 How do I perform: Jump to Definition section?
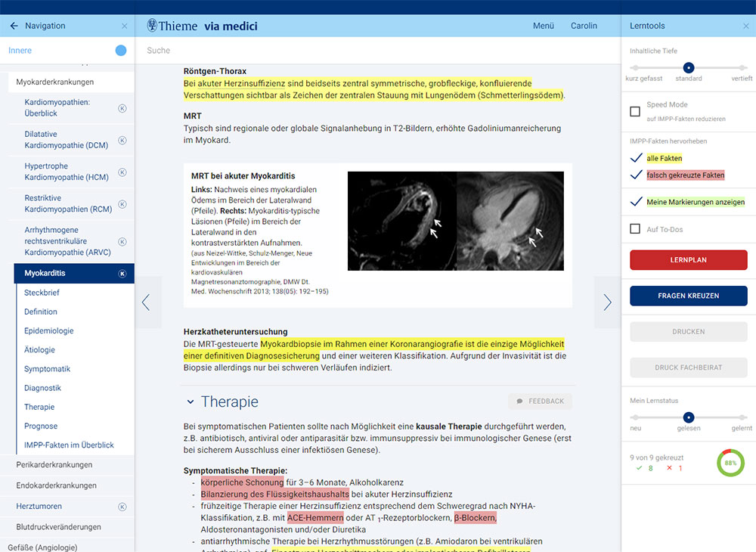tap(41, 312)
